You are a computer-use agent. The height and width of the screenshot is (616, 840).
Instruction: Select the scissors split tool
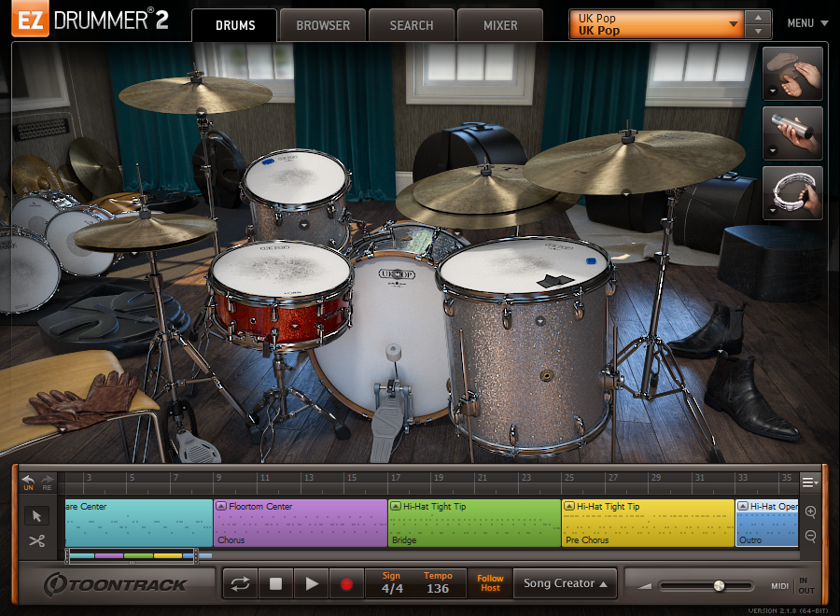(36, 540)
